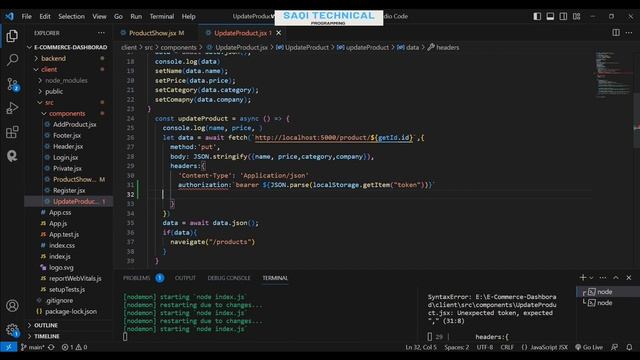Viewport: 640px width, 360px height.
Task: Switch to DEBUG CONSOLE panel tab
Action: [x=229, y=278]
